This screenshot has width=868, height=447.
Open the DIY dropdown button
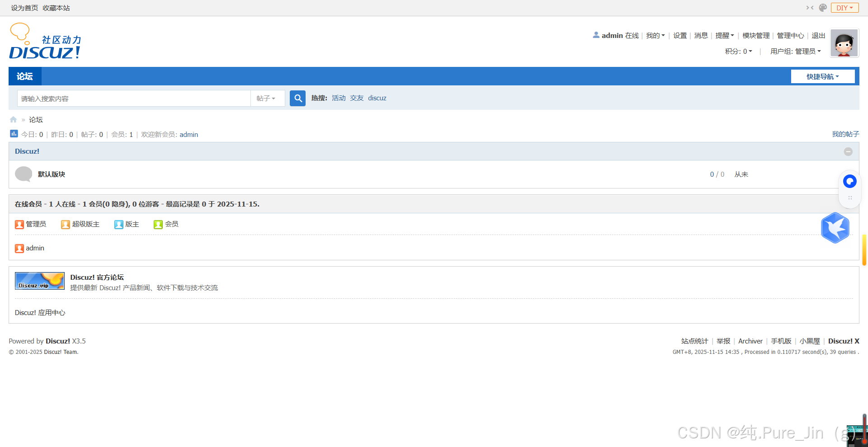tap(844, 8)
